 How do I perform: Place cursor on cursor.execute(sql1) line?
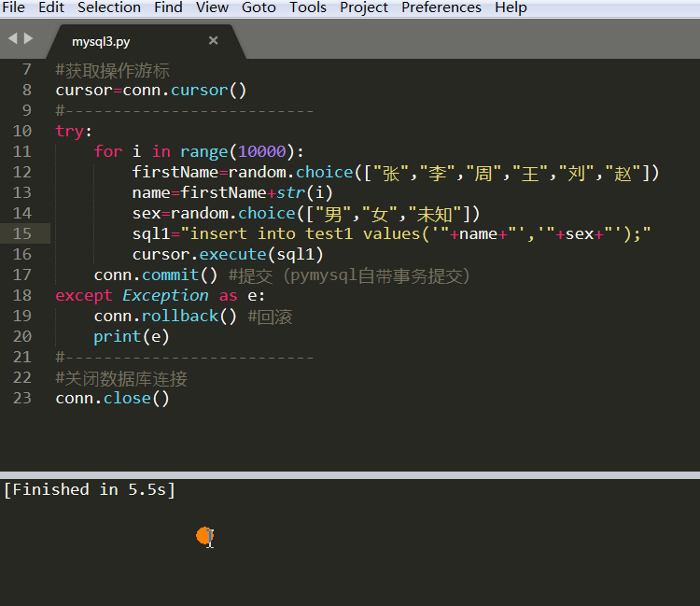[228, 254]
